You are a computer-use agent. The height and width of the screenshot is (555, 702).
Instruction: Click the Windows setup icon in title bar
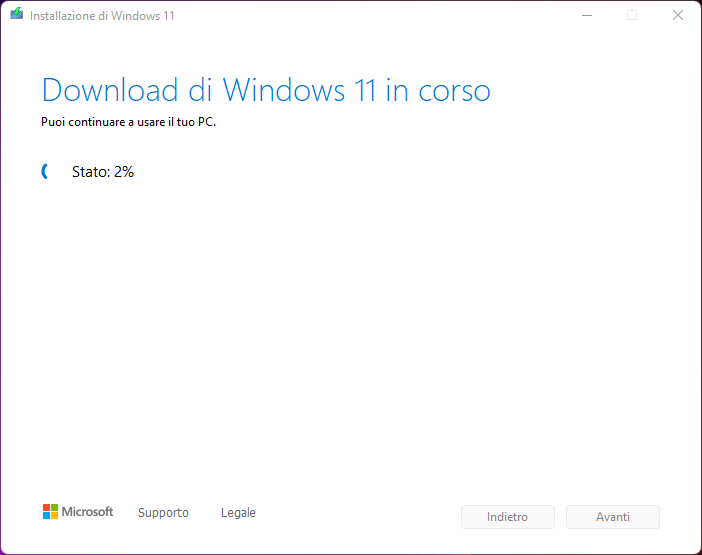click(17, 15)
